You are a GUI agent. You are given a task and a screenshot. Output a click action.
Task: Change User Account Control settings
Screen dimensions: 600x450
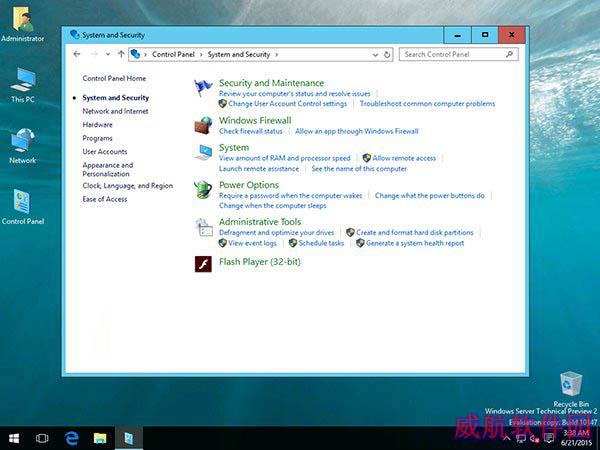coord(287,104)
